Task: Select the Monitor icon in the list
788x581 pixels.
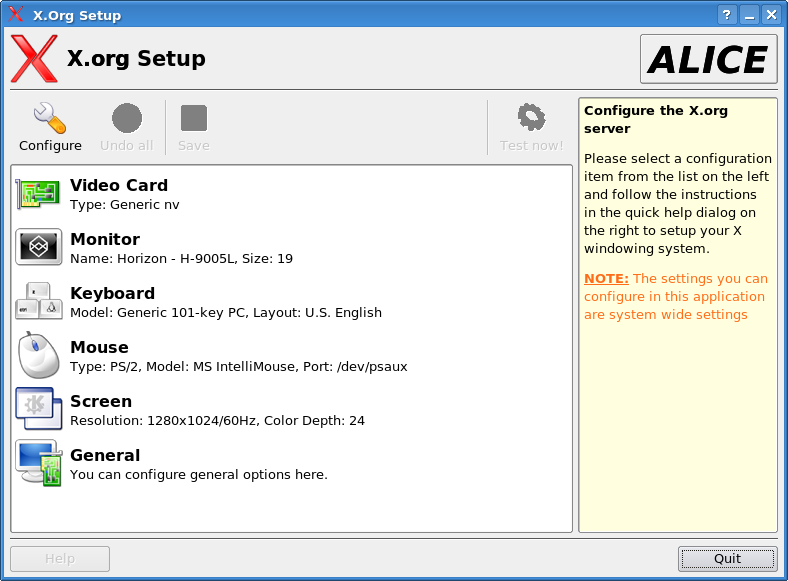Action: tap(39, 247)
